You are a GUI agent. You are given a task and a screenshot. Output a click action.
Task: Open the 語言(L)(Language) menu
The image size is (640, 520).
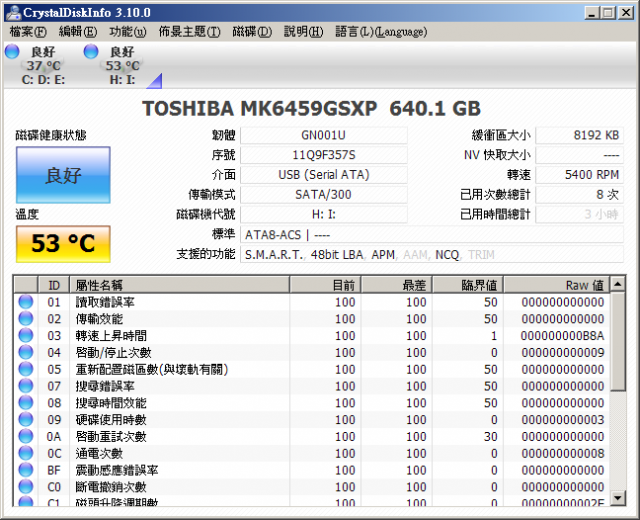[381, 32]
